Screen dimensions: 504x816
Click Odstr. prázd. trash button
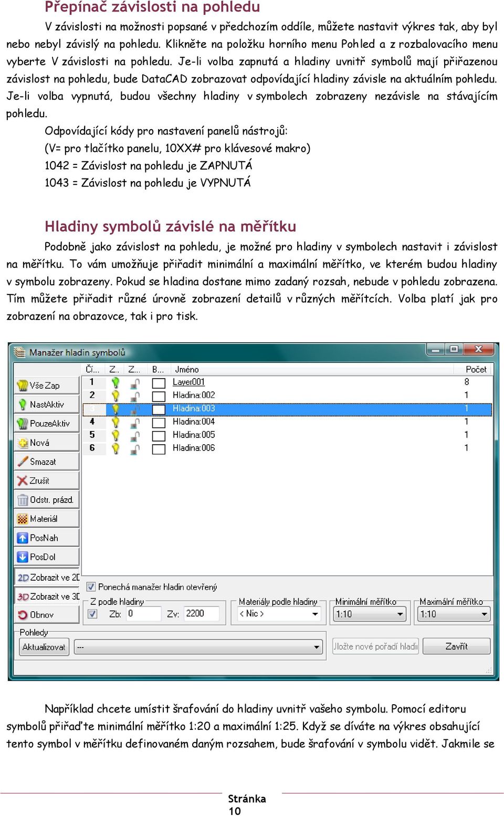point(47,500)
